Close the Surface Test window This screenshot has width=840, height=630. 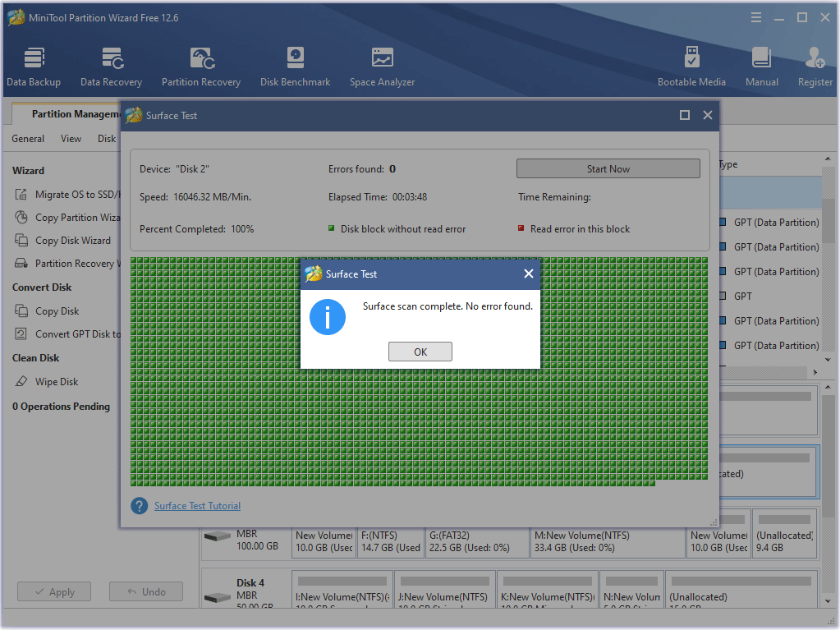708,115
